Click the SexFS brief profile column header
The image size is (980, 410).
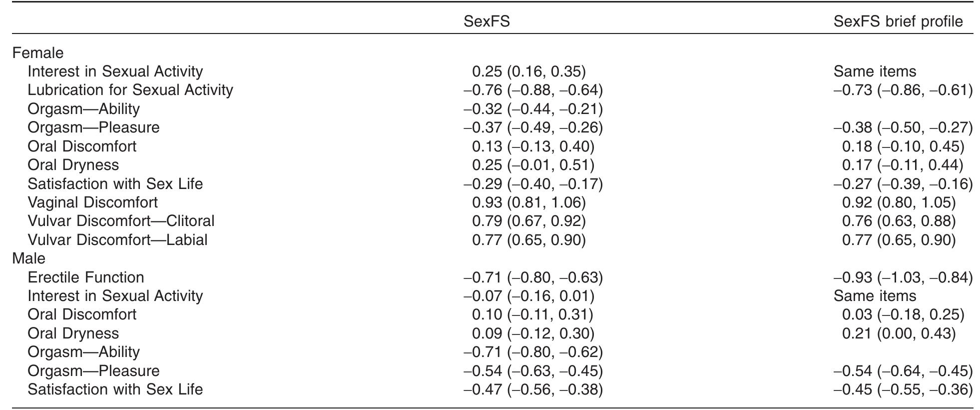(x=898, y=21)
